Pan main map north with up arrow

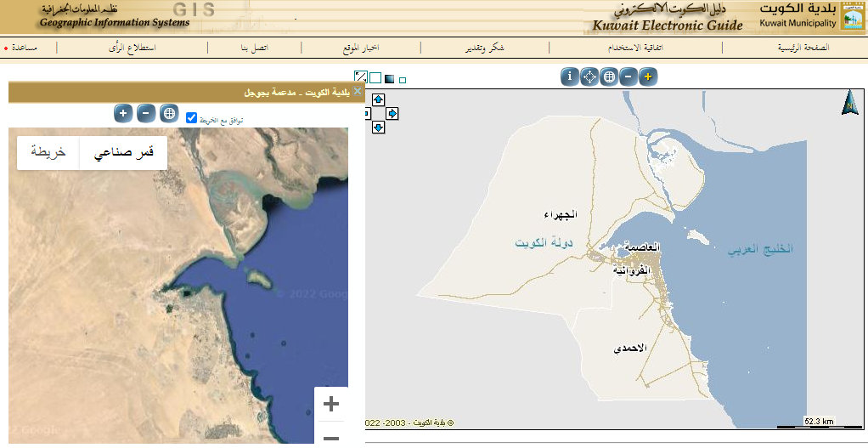pos(378,99)
